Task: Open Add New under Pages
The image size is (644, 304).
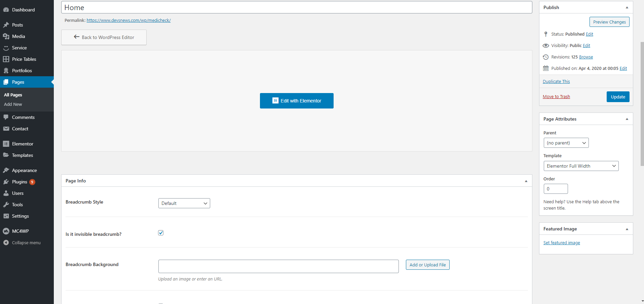Action: pyautogui.click(x=13, y=104)
